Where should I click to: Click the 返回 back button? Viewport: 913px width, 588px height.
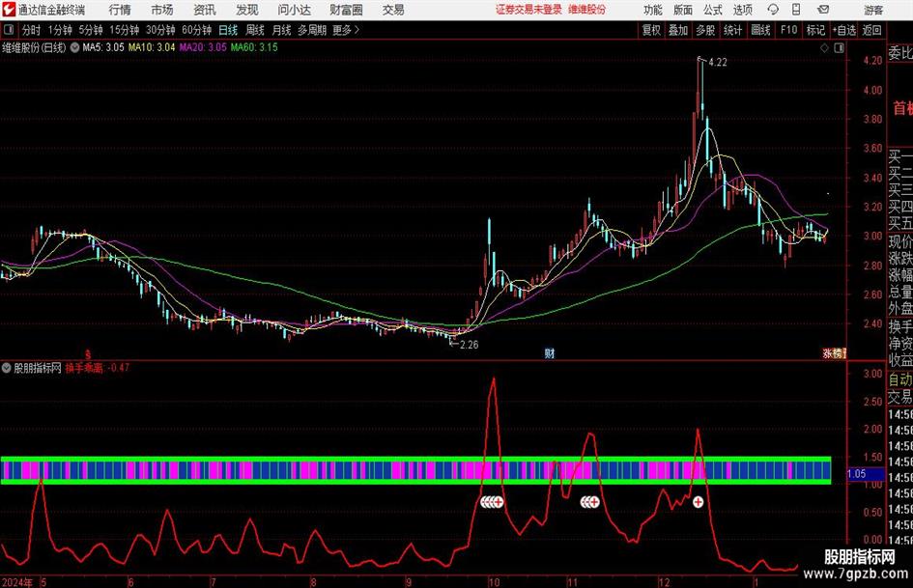(871, 30)
